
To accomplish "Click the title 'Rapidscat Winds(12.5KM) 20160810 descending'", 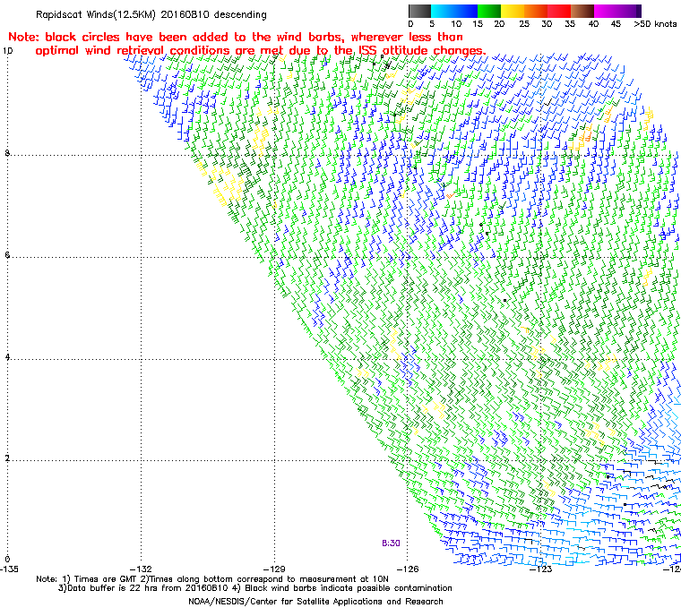I will (x=151, y=14).
